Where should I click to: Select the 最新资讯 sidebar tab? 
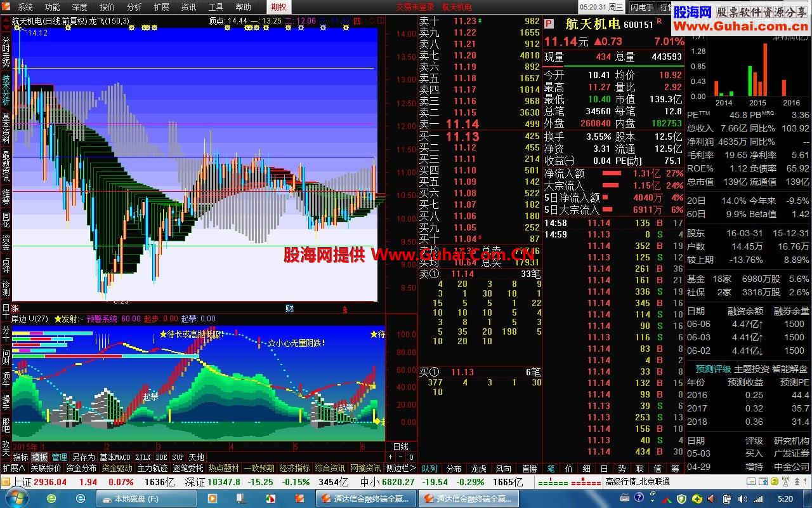click(x=6, y=166)
